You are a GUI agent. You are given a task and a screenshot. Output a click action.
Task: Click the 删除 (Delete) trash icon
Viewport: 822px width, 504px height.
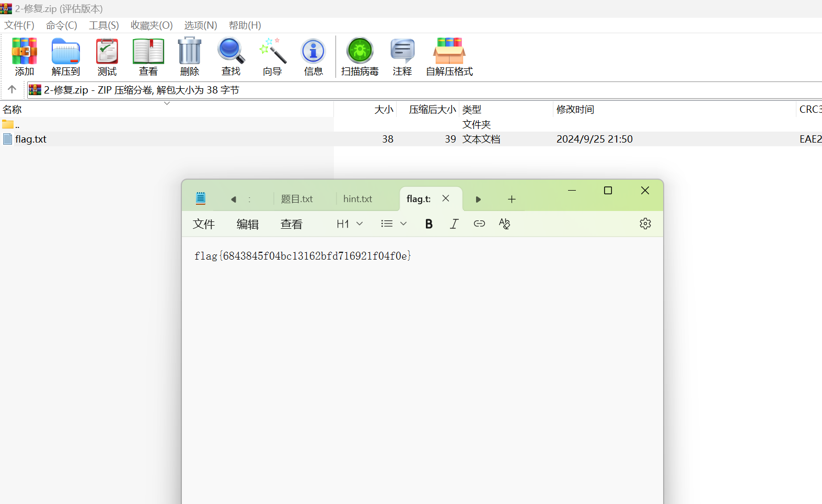pyautogui.click(x=189, y=57)
